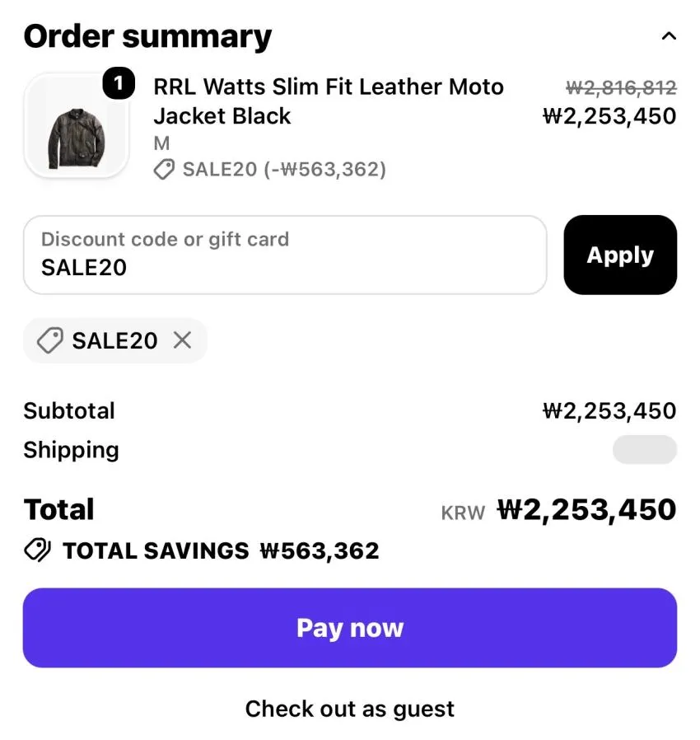Click the Shipping loading placeholder
The image size is (700, 740).
(x=645, y=449)
